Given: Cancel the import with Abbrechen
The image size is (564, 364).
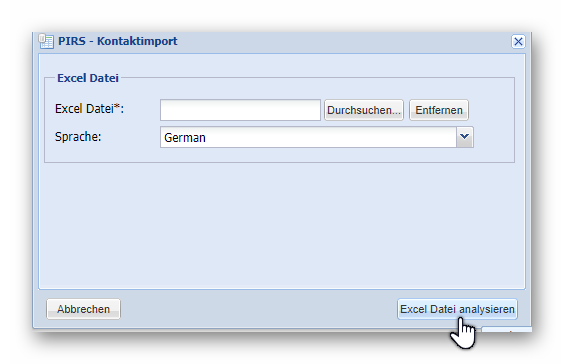Looking at the screenshot, I should (83, 309).
